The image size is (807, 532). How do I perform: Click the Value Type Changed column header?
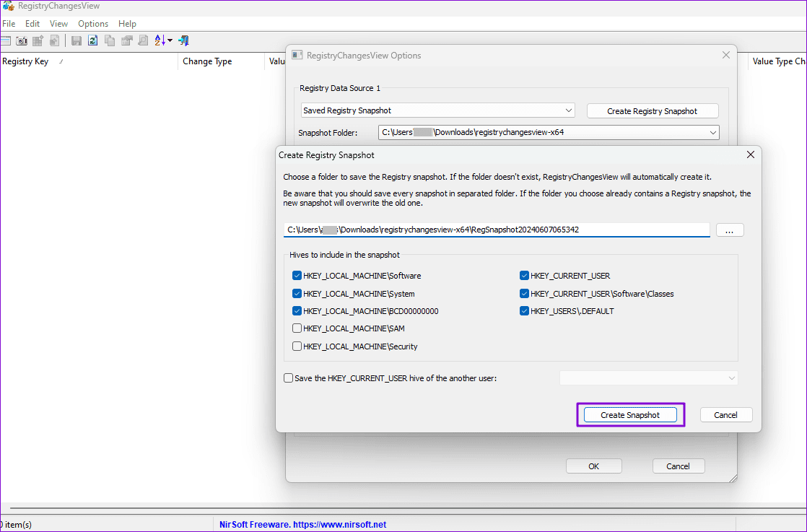[x=777, y=61]
